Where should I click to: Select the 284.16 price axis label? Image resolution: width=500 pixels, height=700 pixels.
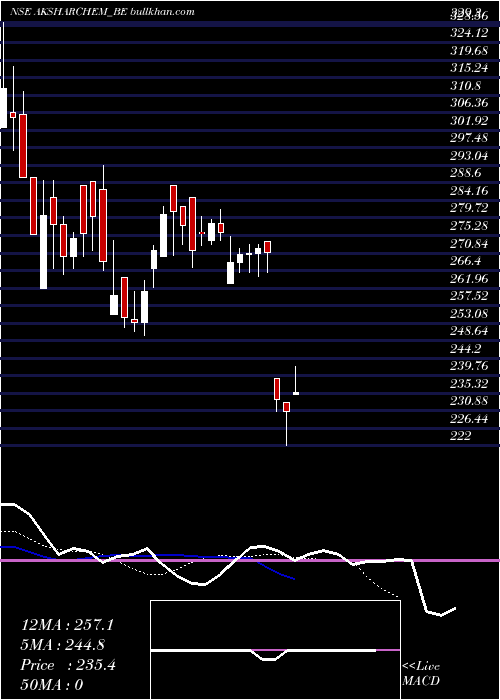[470, 191]
